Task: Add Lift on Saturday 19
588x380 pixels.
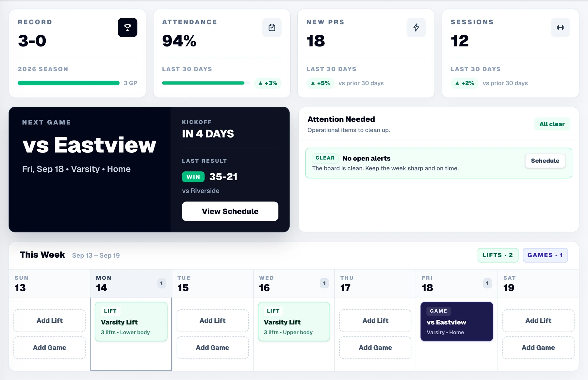Action: click(x=538, y=321)
